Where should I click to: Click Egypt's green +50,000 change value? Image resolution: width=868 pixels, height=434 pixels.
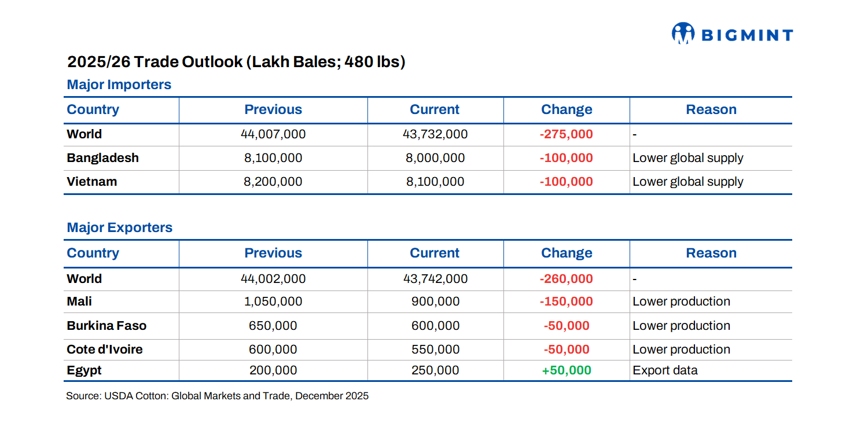tap(567, 370)
